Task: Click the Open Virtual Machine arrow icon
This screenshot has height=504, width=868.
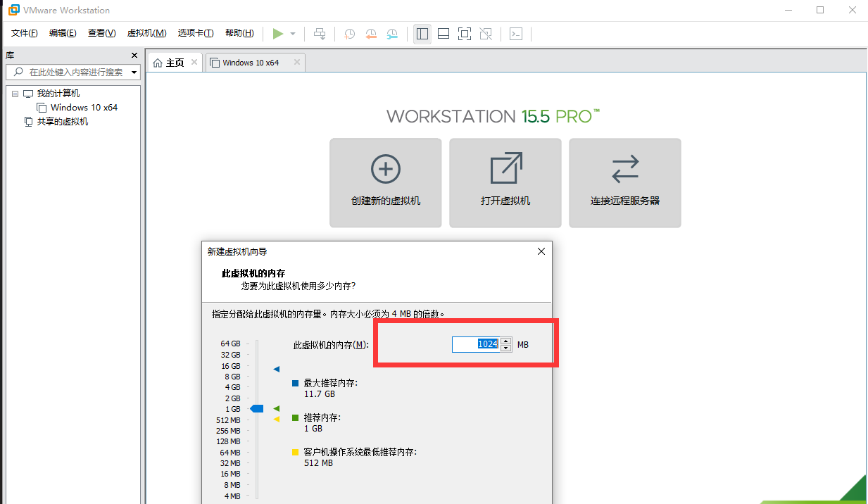Action: [x=505, y=169]
